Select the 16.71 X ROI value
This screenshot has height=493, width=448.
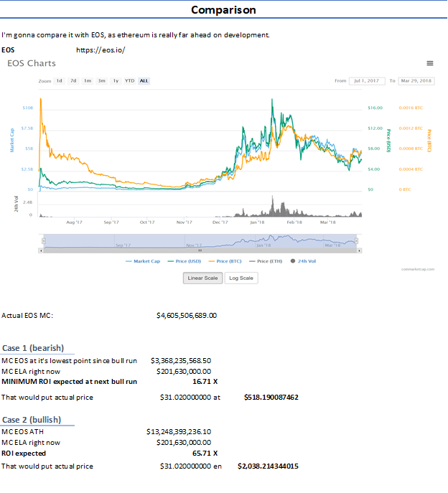(205, 382)
